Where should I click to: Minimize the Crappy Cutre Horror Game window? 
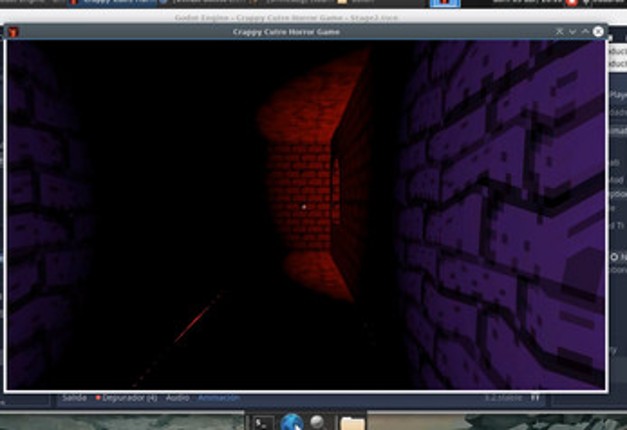point(572,32)
